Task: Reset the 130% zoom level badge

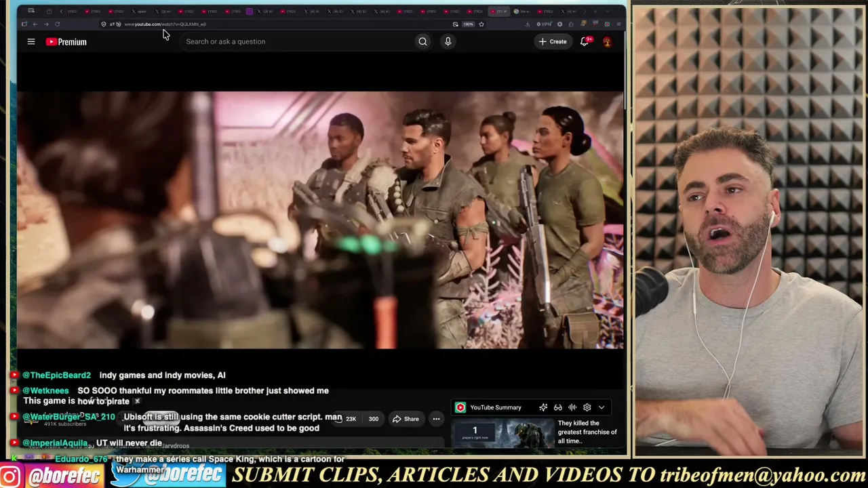Action: [469, 24]
